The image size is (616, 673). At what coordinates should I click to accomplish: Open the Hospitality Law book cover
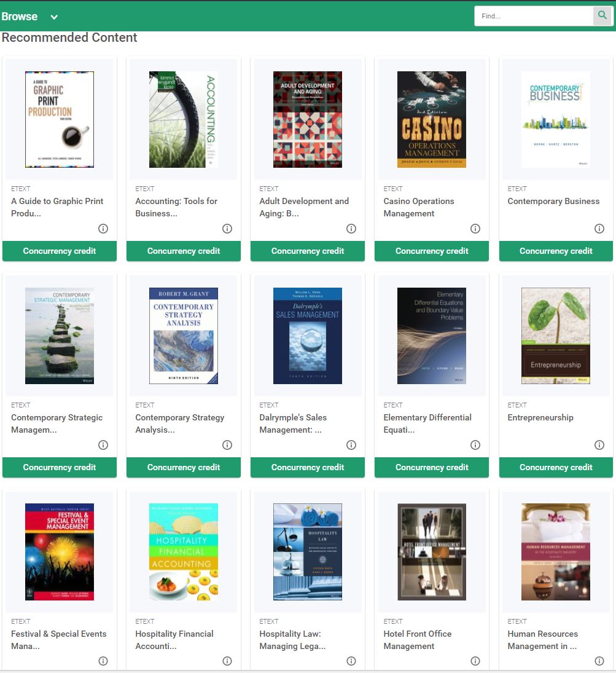(x=308, y=552)
